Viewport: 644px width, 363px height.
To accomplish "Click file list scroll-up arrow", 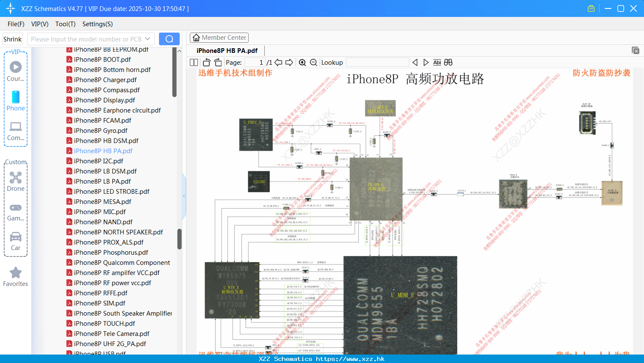I will (x=180, y=51).
